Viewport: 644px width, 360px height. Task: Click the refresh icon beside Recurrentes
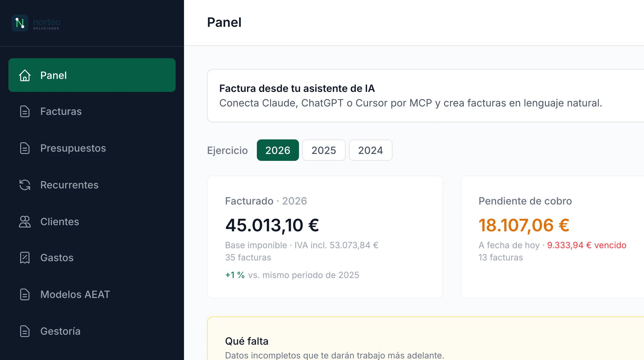coord(25,185)
